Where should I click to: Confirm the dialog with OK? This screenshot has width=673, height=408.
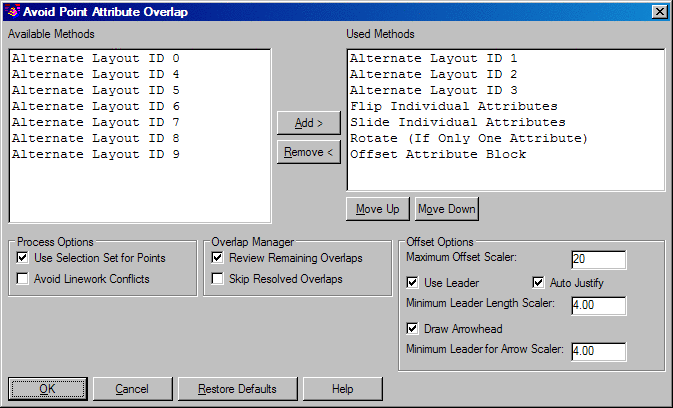(47, 388)
